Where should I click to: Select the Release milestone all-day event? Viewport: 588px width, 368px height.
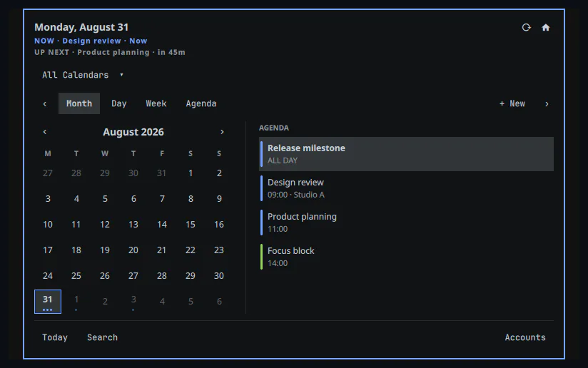tap(406, 154)
